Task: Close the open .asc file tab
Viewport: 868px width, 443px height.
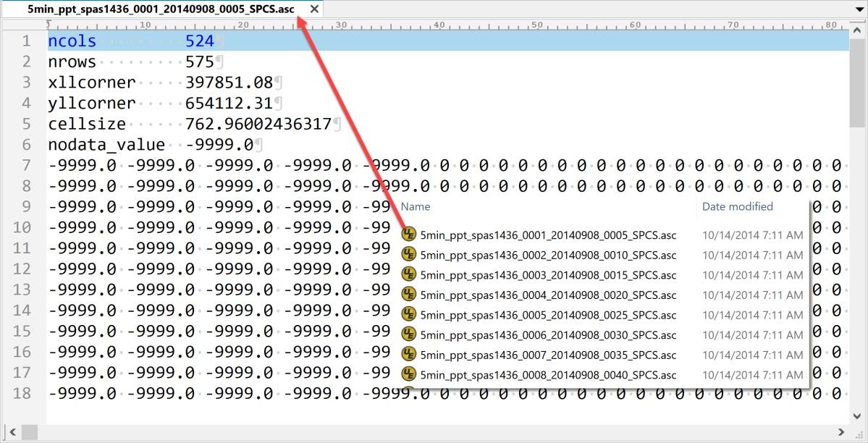Action: click(x=313, y=9)
